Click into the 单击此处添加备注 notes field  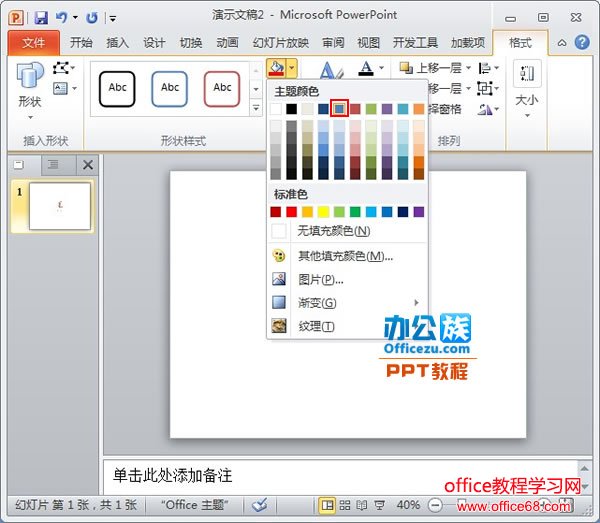(x=340, y=477)
